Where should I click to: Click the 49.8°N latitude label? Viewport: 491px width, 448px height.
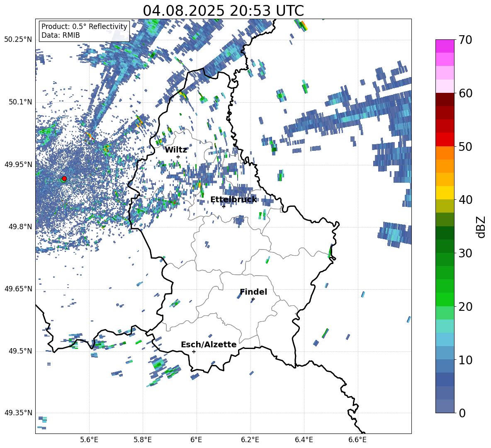[x=20, y=227]
